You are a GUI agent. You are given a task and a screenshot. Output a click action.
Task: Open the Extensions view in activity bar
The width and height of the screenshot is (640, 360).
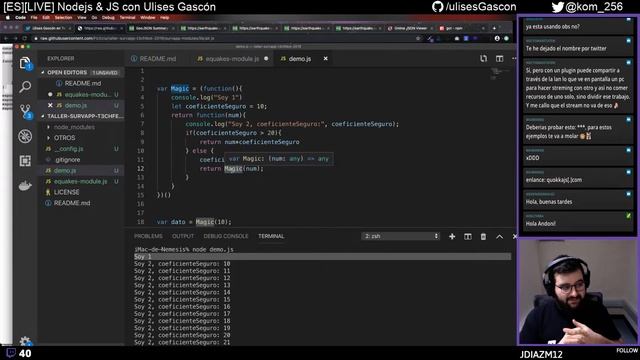coord(25,161)
